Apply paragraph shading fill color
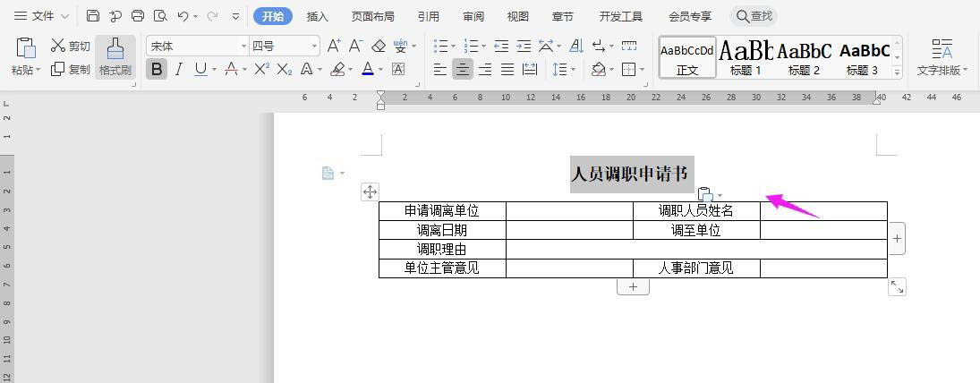This screenshot has width=980, height=383. [x=598, y=70]
